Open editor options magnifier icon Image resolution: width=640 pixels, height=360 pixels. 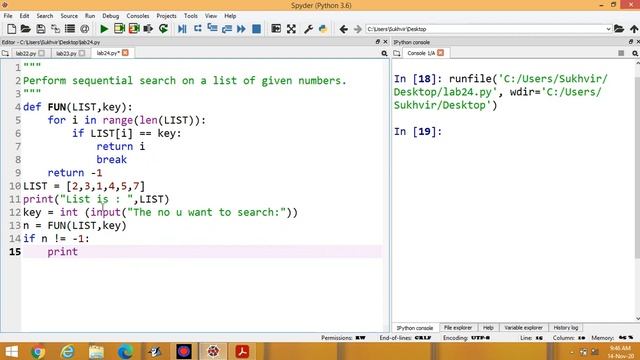coord(384,53)
